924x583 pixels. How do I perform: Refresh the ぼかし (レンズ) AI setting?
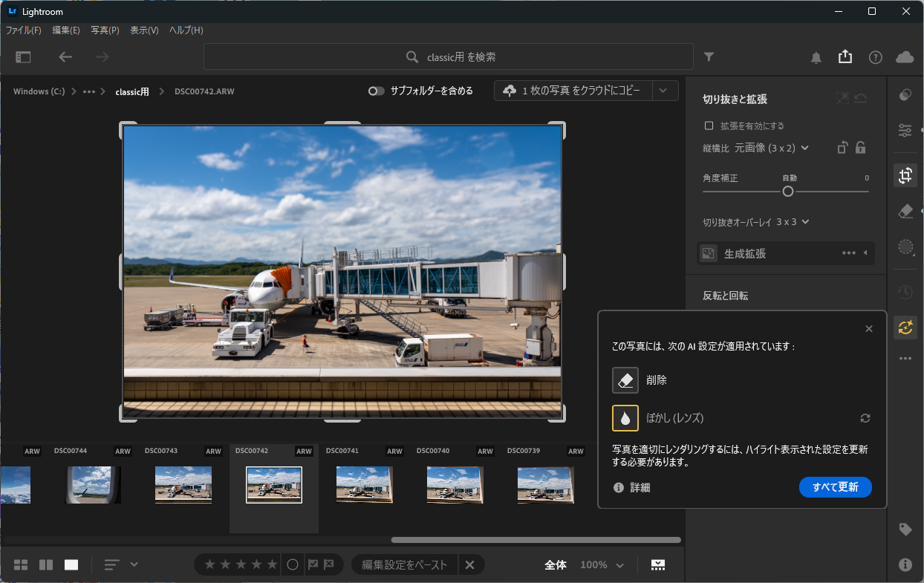point(865,418)
